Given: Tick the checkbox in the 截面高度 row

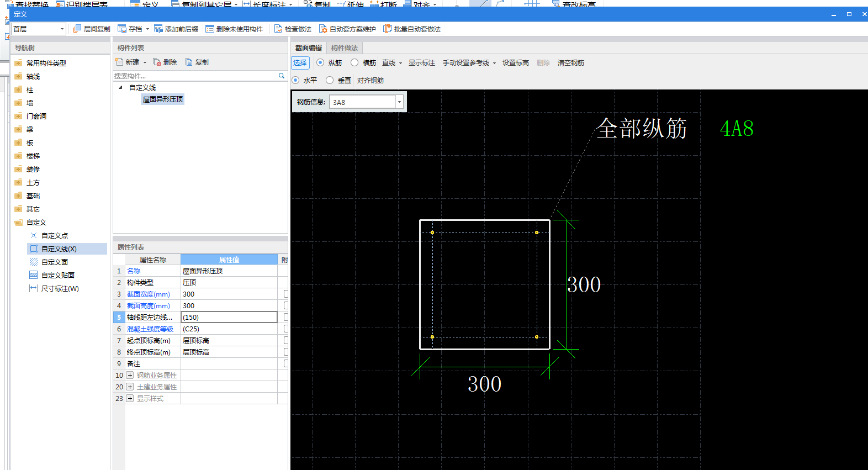Looking at the screenshot, I should tap(286, 305).
